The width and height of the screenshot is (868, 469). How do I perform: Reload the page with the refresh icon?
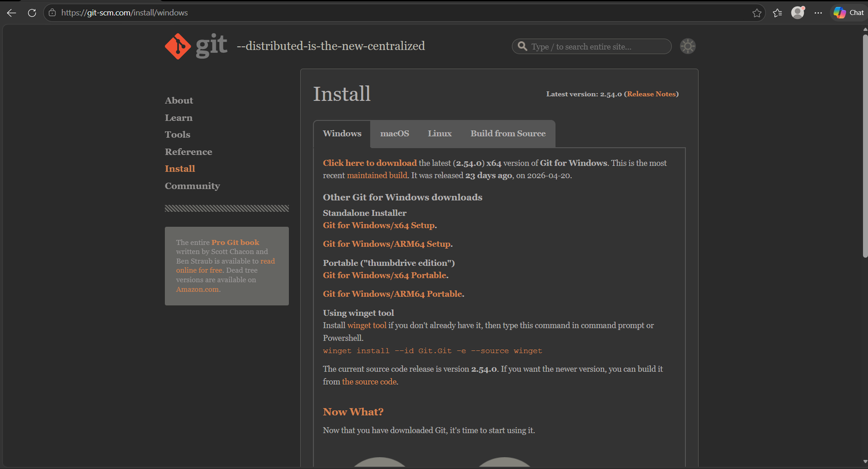tap(32, 12)
